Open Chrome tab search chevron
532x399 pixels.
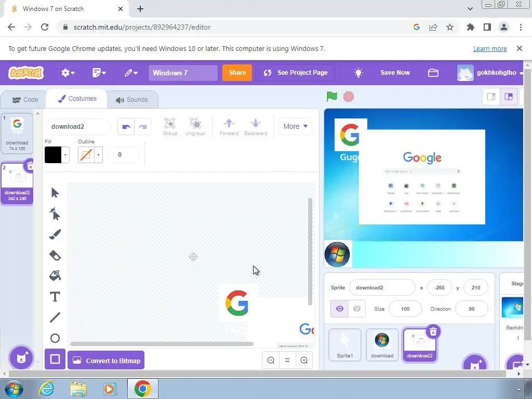(470, 9)
